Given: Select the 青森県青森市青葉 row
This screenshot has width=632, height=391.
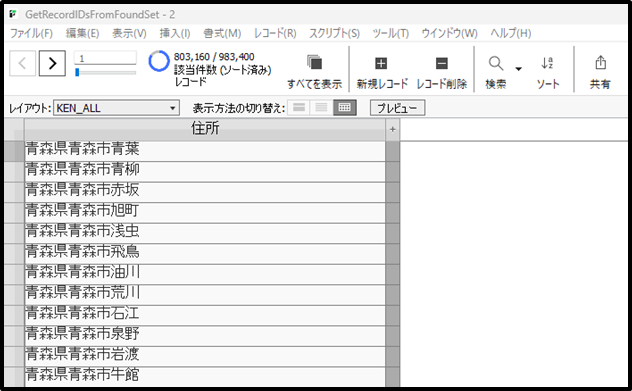Looking at the screenshot, I should [x=205, y=150].
